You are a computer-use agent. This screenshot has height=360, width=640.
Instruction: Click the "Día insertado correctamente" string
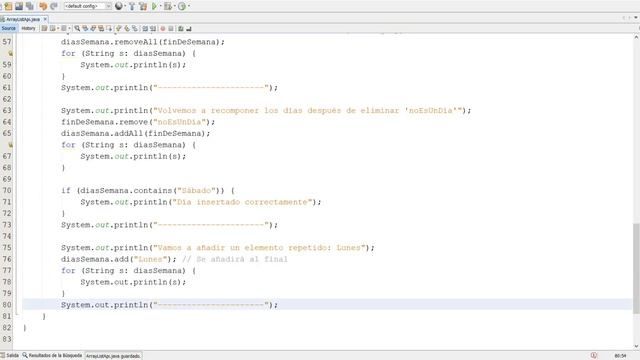point(242,202)
